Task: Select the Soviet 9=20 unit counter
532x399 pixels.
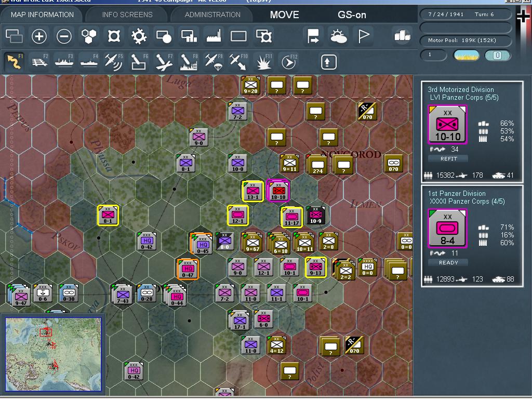Action: (251, 85)
